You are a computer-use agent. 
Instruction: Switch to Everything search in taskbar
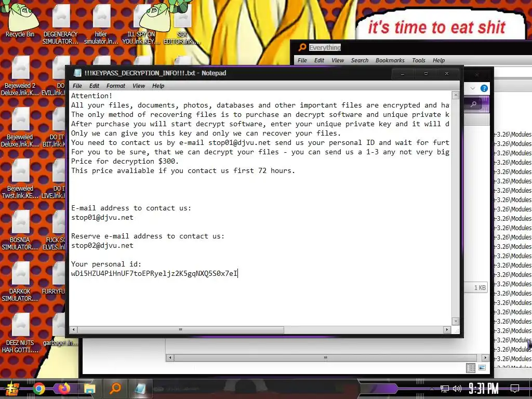115,389
